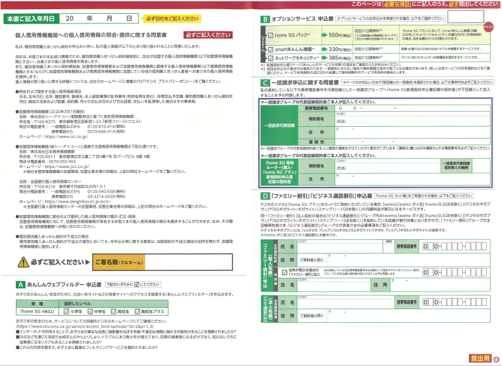Click the https://www.jicc.co.jp/ homepage URL
The image size is (502, 366).
(x=67, y=166)
